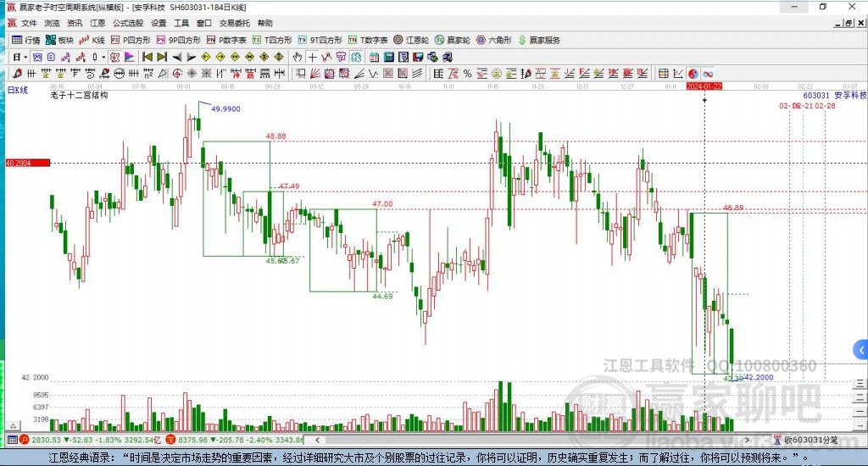Image resolution: width=868 pixels, height=466 pixels.
Task: Open the T四方形 tool
Action: pos(272,40)
